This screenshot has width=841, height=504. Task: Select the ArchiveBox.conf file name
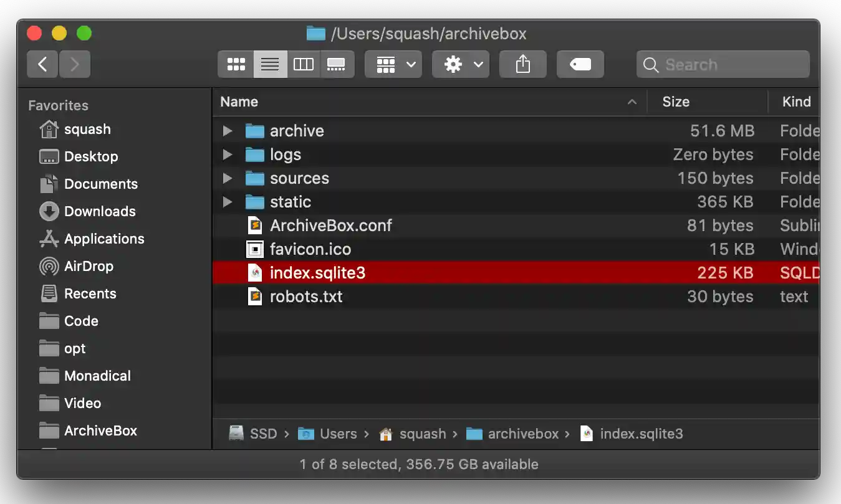coord(331,226)
